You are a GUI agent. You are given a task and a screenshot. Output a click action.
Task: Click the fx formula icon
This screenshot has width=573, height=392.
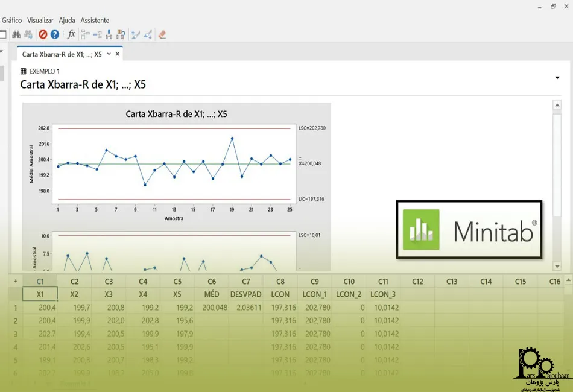[x=71, y=34]
